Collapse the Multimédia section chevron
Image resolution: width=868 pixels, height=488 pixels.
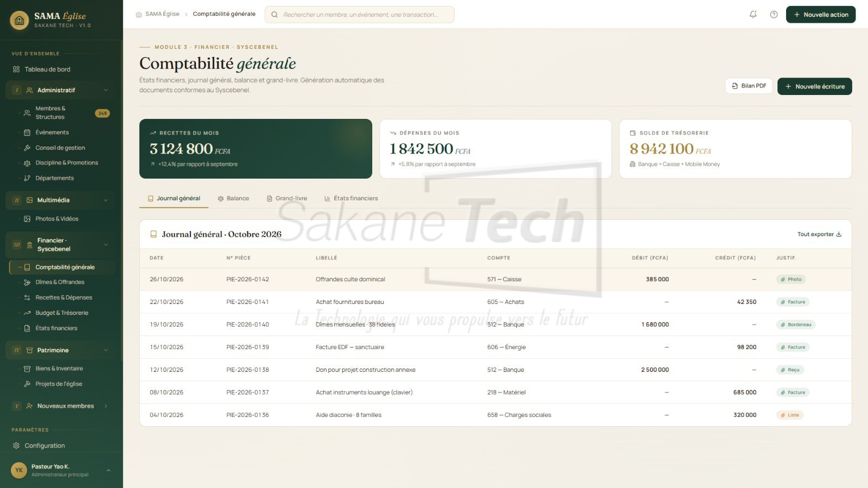pos(106,200)
